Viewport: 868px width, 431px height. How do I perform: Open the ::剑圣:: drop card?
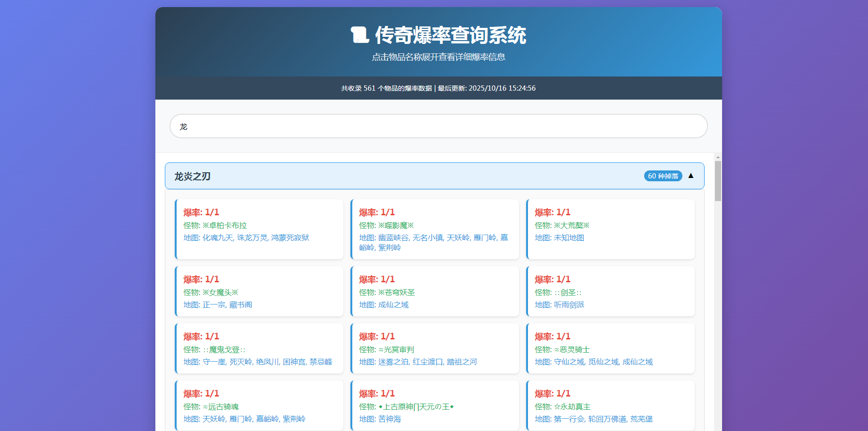(611, 291)
